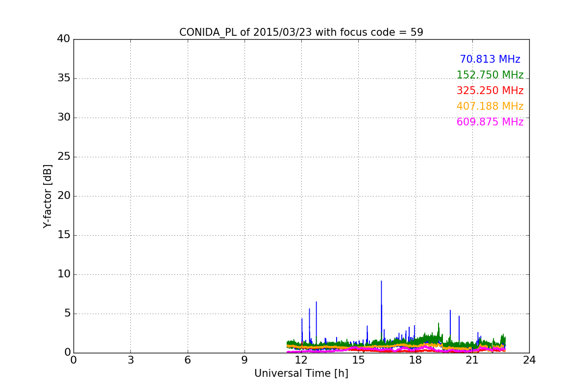The height and width of the screenshot is (392, 588).
Task: Click the y-axis tick label 10
Action: pos(63,274)
